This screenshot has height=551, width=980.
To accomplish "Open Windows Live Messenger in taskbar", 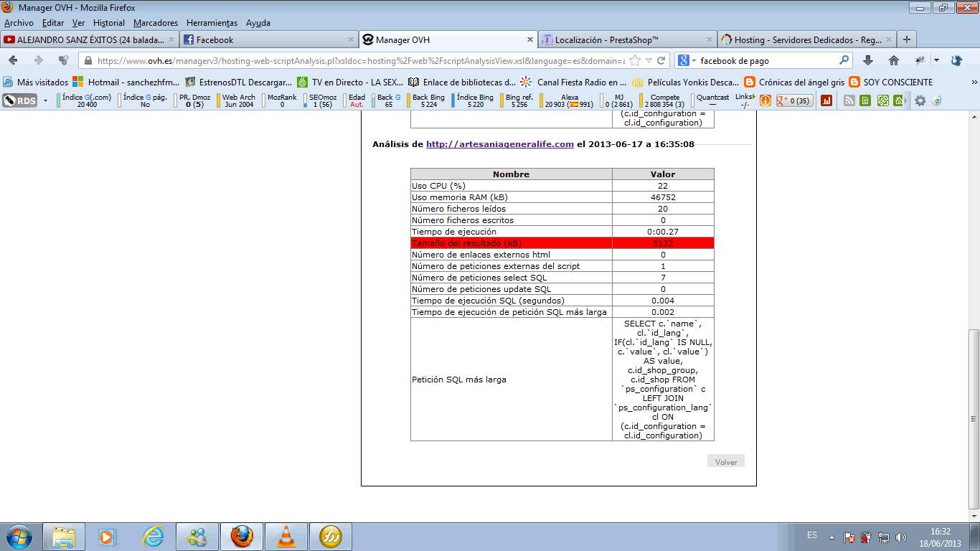I will click(x=197, y=536).
